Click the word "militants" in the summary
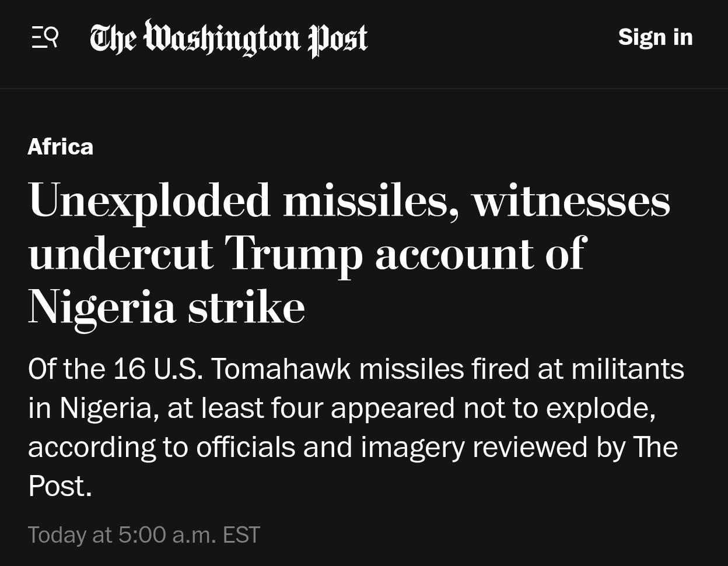The width and height of the screenshot is (728, 566). (627, 369)
